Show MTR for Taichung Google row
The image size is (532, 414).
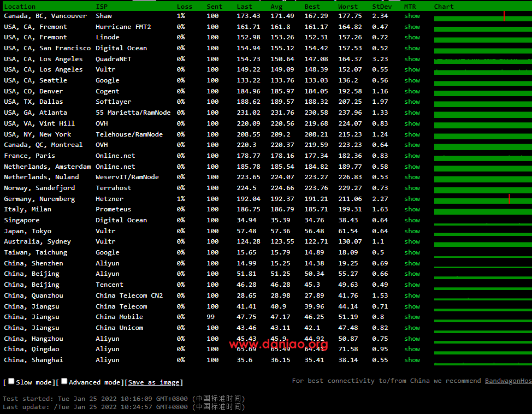412,252
